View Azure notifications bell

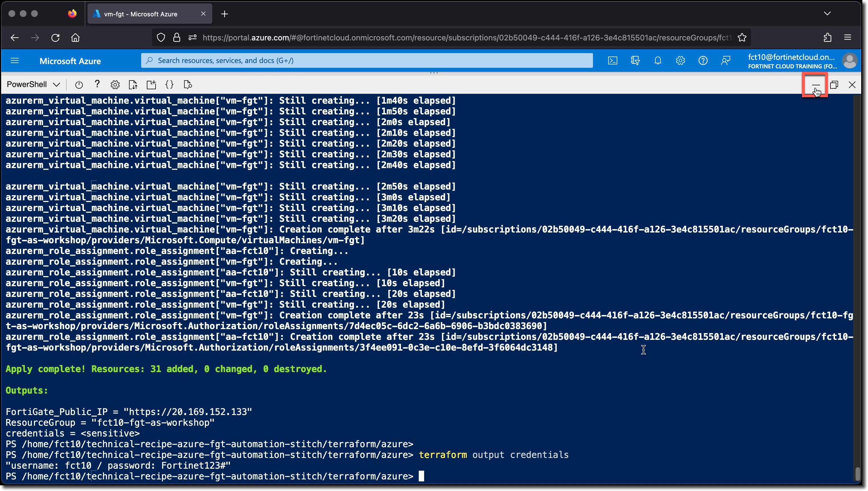point(658,61)
